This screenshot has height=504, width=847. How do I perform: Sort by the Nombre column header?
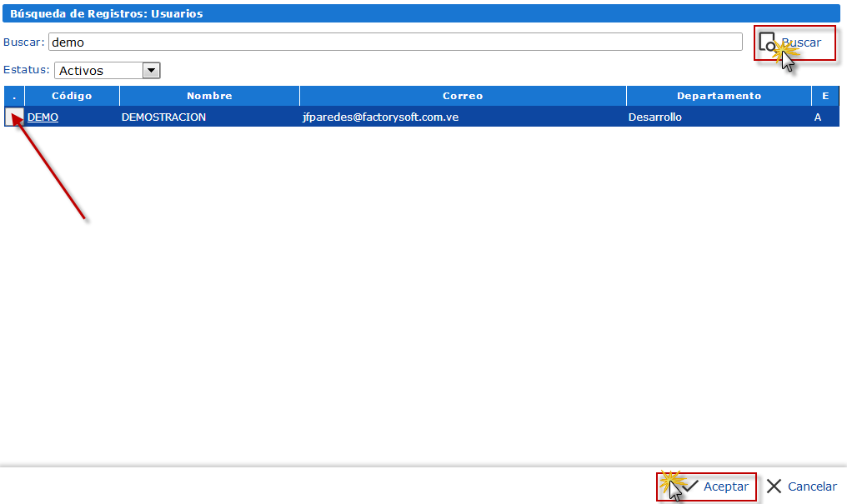pos(209,96)
